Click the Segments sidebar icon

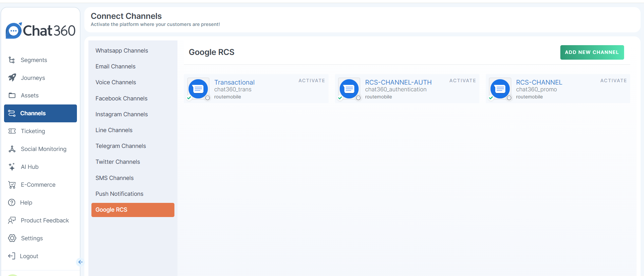click(x=12, y=60)
